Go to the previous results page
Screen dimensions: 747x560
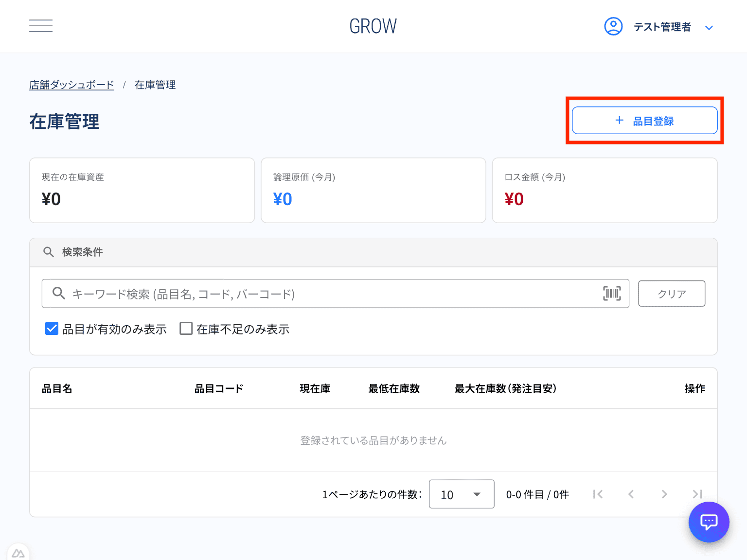pos(631,494)
